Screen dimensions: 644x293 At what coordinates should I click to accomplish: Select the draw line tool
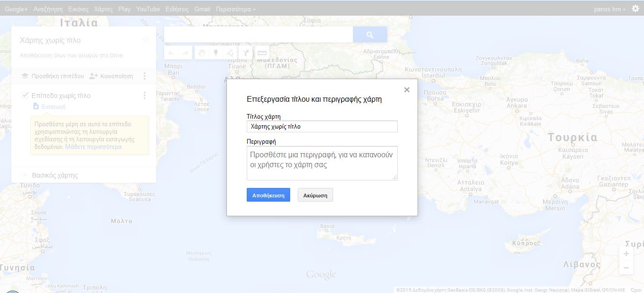[x=230, y=53]
